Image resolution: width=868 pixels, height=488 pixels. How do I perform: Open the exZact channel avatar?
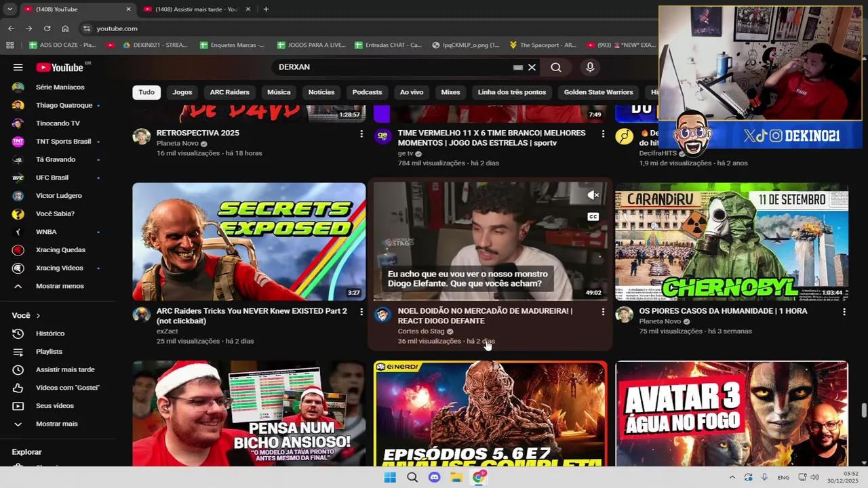coord(141,314)
